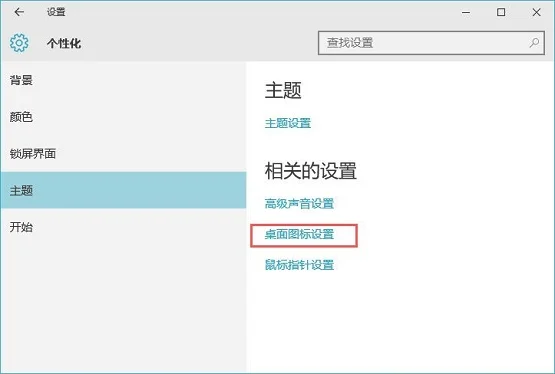Click the Settings gear icon

point(19,43)
